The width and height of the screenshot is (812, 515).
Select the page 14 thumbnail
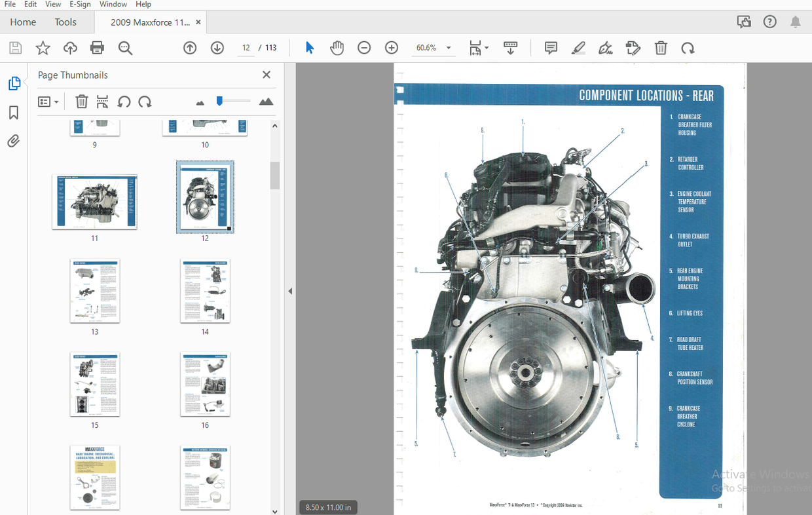[205, 291]
